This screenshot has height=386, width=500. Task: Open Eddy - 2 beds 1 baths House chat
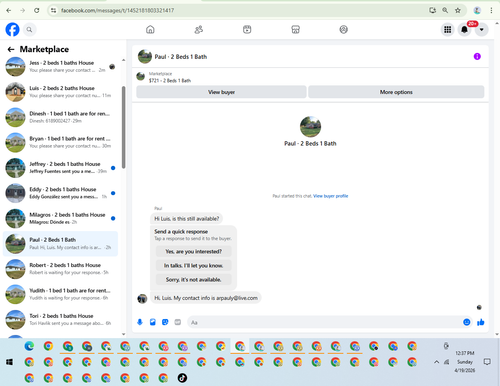[x=60, y=193]
